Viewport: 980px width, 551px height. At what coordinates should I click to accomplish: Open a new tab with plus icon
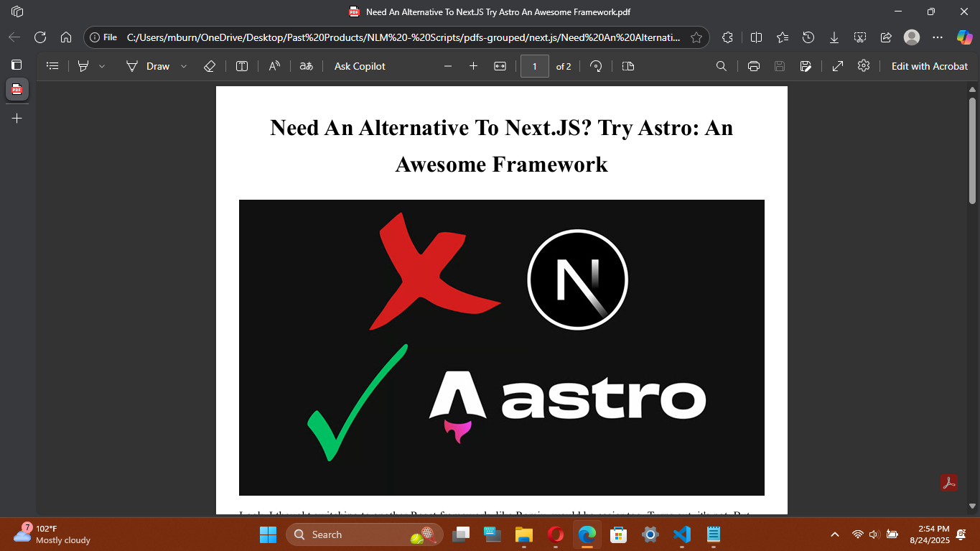(x=17, y=118)
